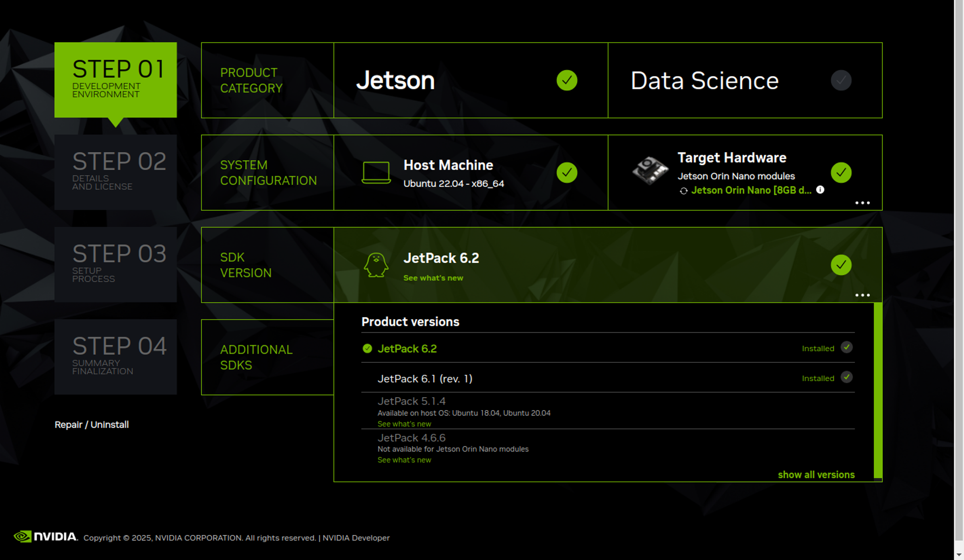Open Repair / Uninstall
This screenshot has width=964, height=560.
[91, 424]
